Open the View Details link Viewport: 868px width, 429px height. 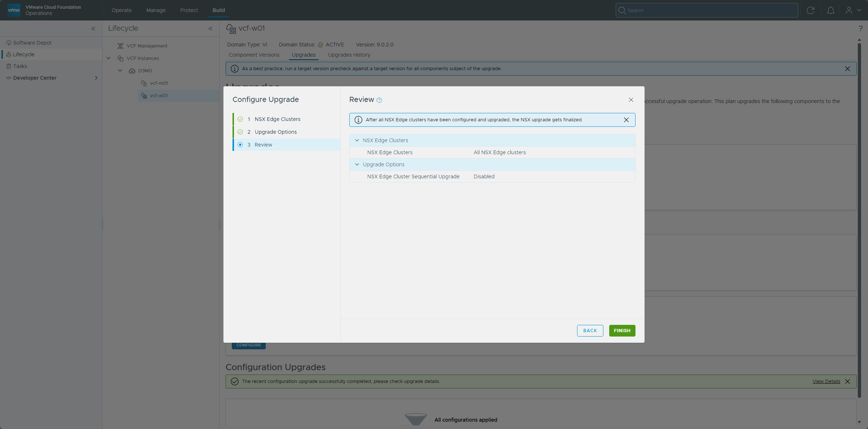click(826, 381)
